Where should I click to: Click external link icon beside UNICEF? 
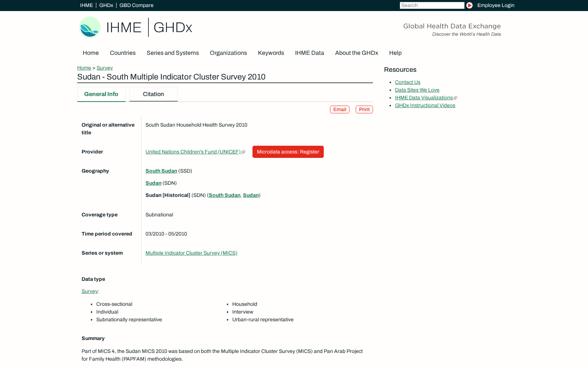point(243,152)
